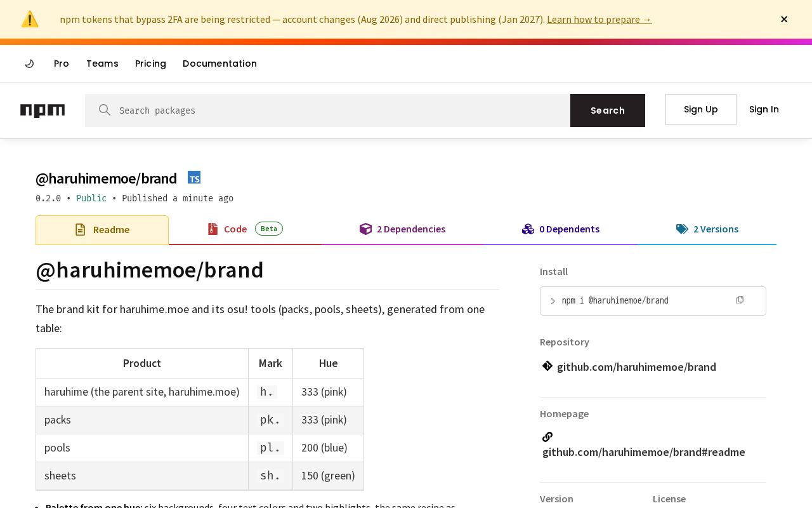
Task: Click the git repository diamond icon
Action: [547, 366]
